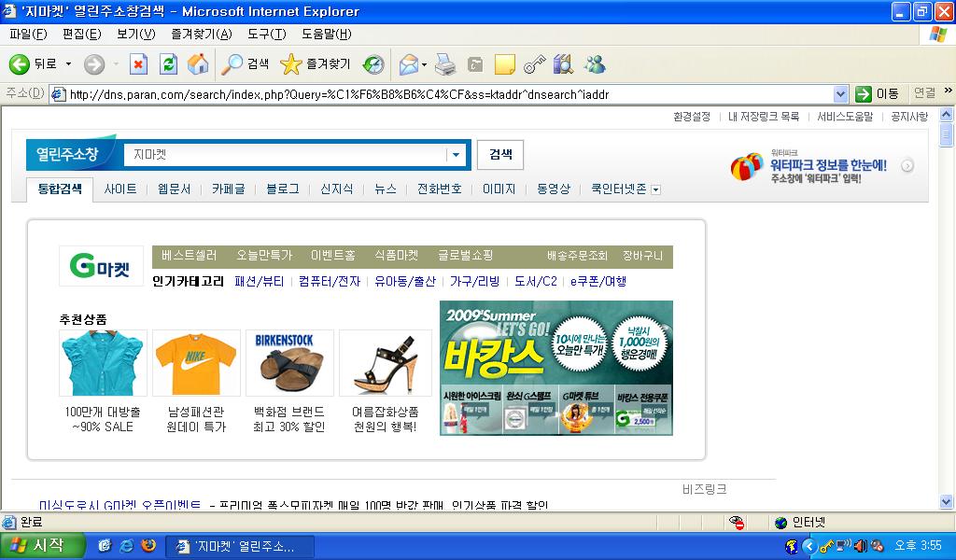Image resolution: width=956 pixels, height=560 pixels.
Task: Click the research book toolbar icon
Action: pyautogui.click(x=563, y=64)
